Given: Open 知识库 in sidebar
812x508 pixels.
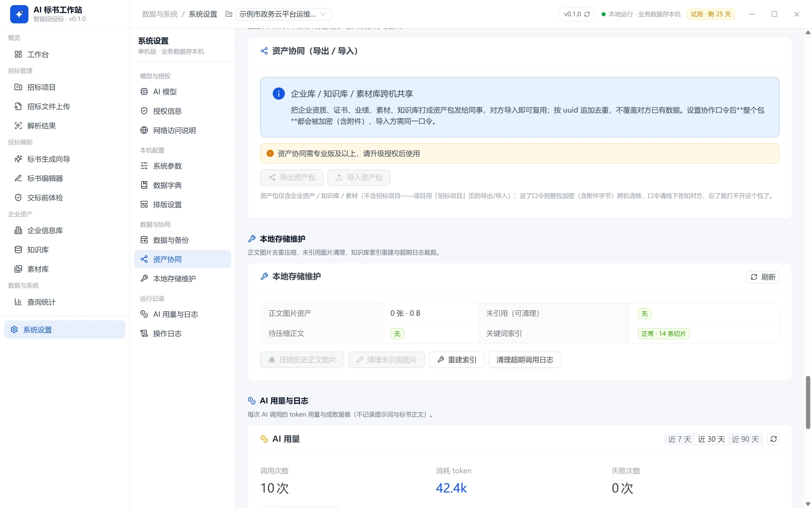Looking at the screenshot, I should (65, 250).
